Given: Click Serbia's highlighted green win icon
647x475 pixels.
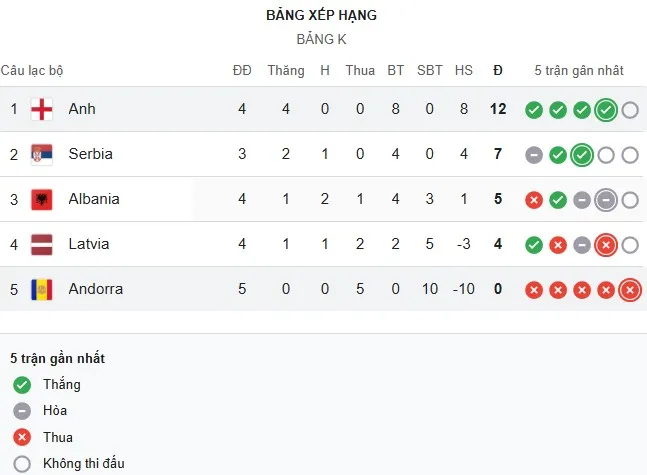Looking at the screenshot, I should tap(581, 155).
